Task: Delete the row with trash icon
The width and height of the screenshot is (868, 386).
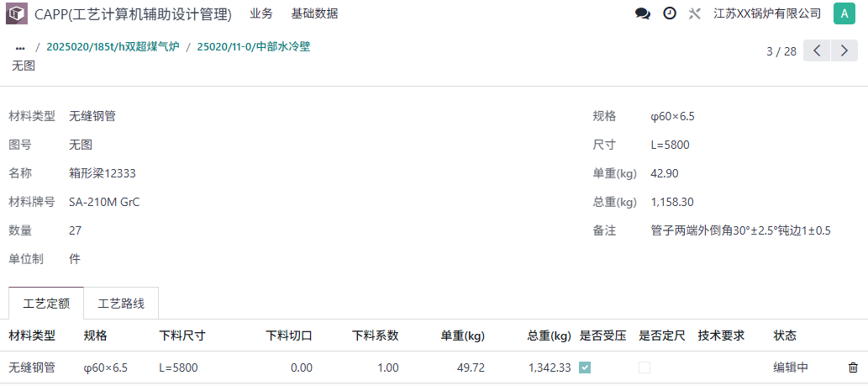Action: 853,367
